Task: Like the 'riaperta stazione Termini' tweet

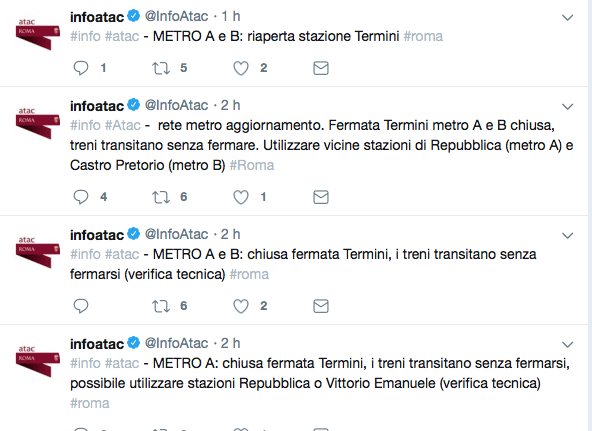Action: [x=240, y=68]
